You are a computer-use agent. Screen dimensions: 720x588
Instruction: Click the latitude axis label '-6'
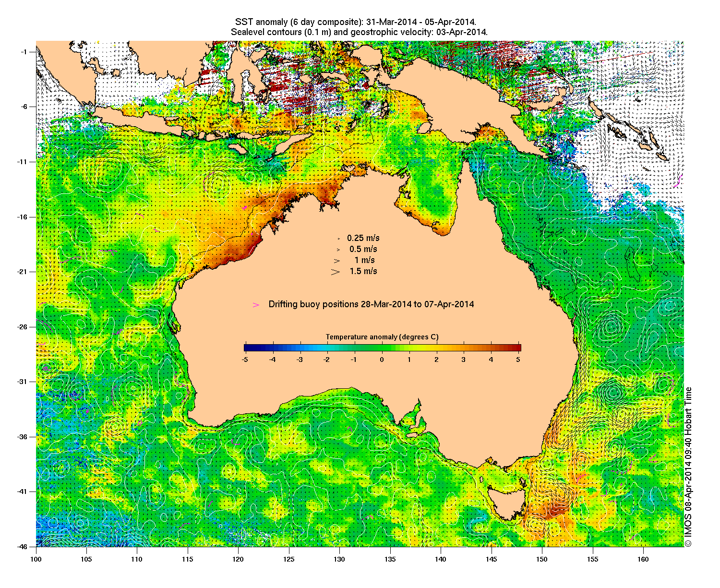[25, 107]
